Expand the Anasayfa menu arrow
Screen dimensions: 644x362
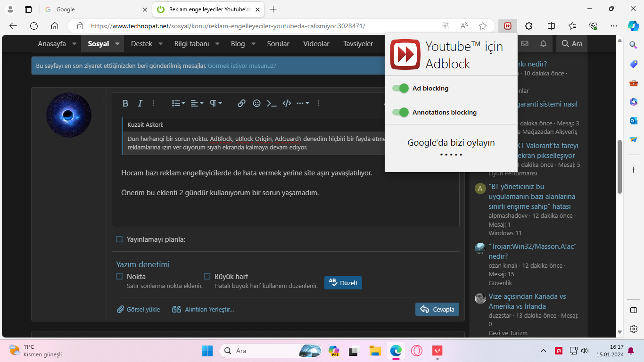point(74,44)
